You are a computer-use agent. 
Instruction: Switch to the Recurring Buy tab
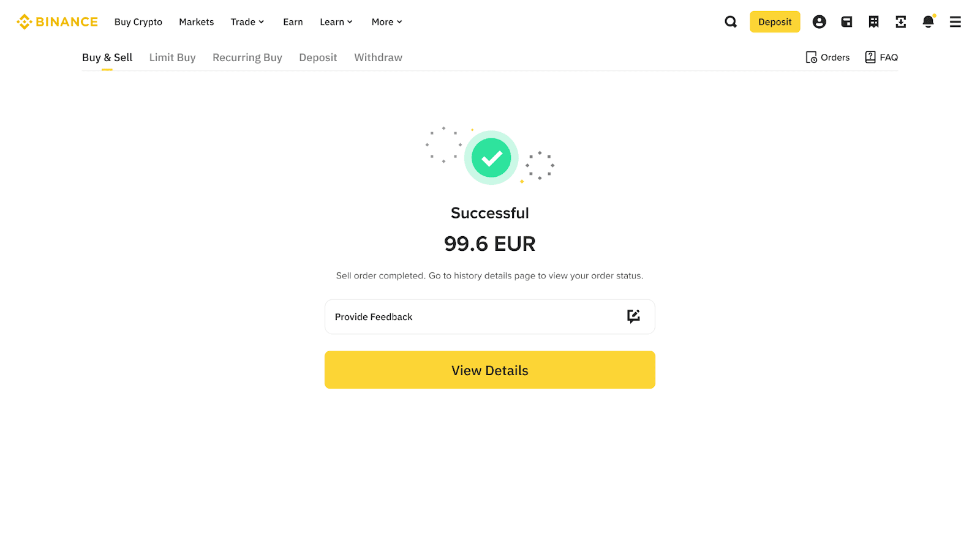coord(247,58)
